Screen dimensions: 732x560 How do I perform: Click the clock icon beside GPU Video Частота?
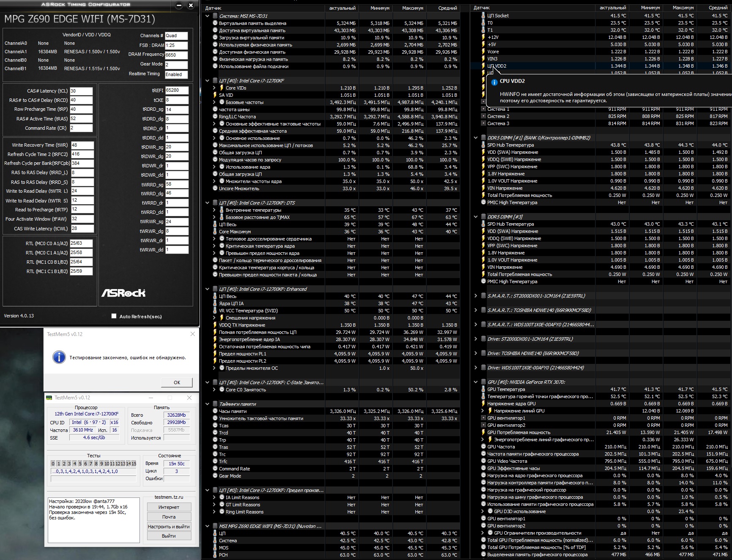(483, 461)
